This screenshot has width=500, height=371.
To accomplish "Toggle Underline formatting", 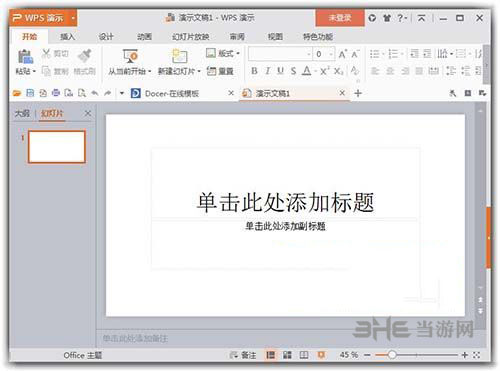I will pyautogui.click(x=280, y=71).
